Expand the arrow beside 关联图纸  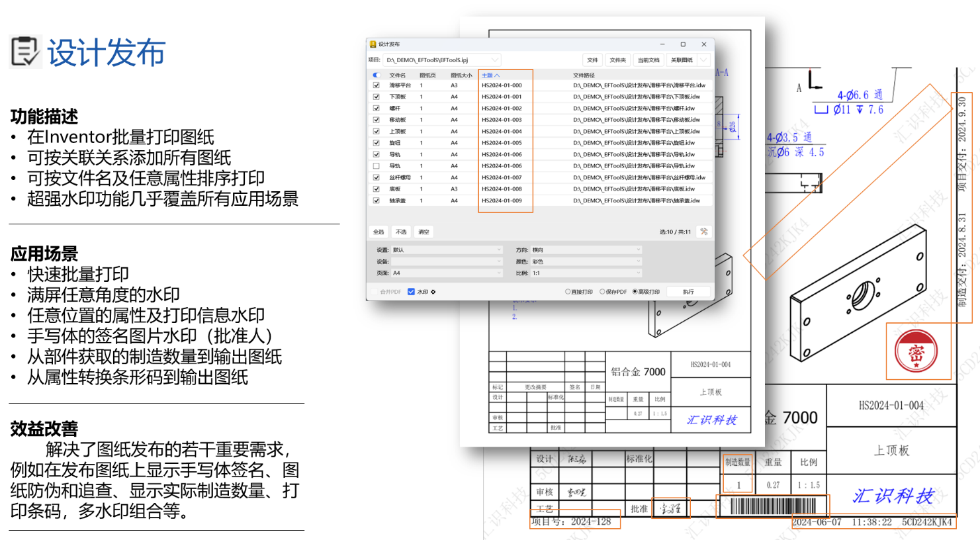click(x=704, y=60)
